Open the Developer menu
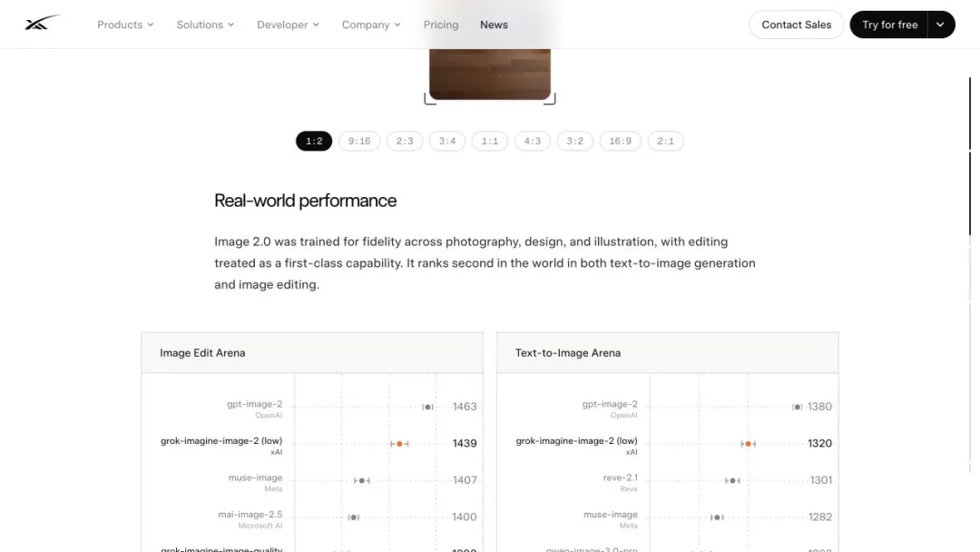The width and height of the screenshot is (980, 552). pos(288,25)
